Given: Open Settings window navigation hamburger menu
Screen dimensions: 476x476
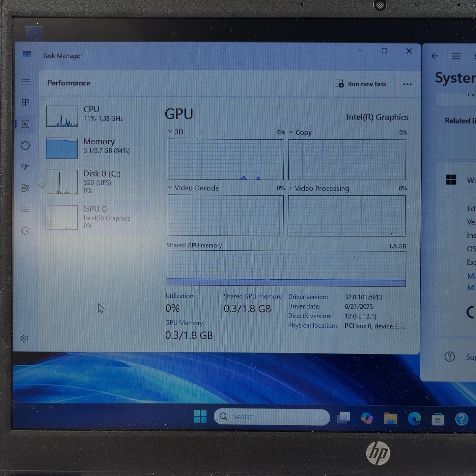Looking at the screenshot, I should [x=456, y=56].
